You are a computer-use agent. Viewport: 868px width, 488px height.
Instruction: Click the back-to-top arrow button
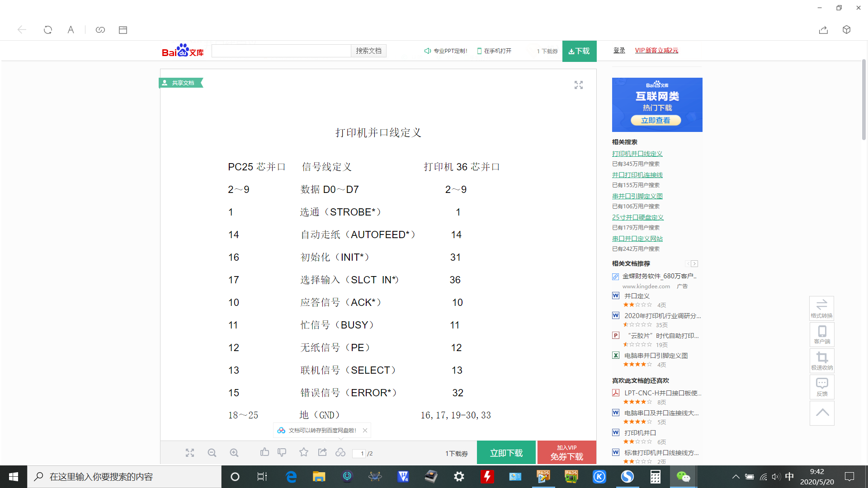822,413
